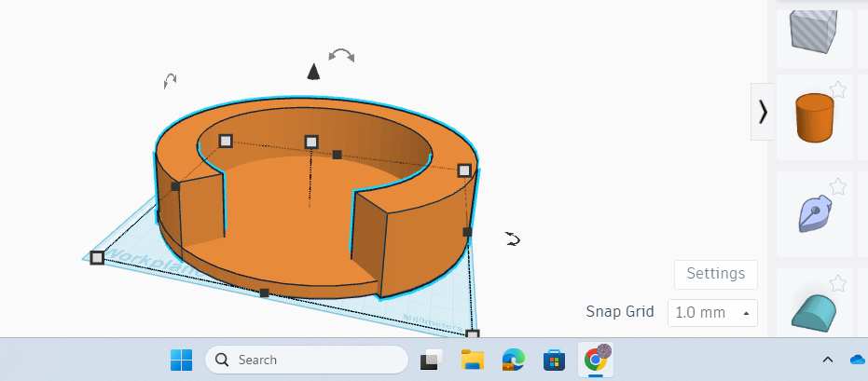Choose the striped gray Box hole shape
868x381 pixels.
pyautogui.click(x=813, y=32)
